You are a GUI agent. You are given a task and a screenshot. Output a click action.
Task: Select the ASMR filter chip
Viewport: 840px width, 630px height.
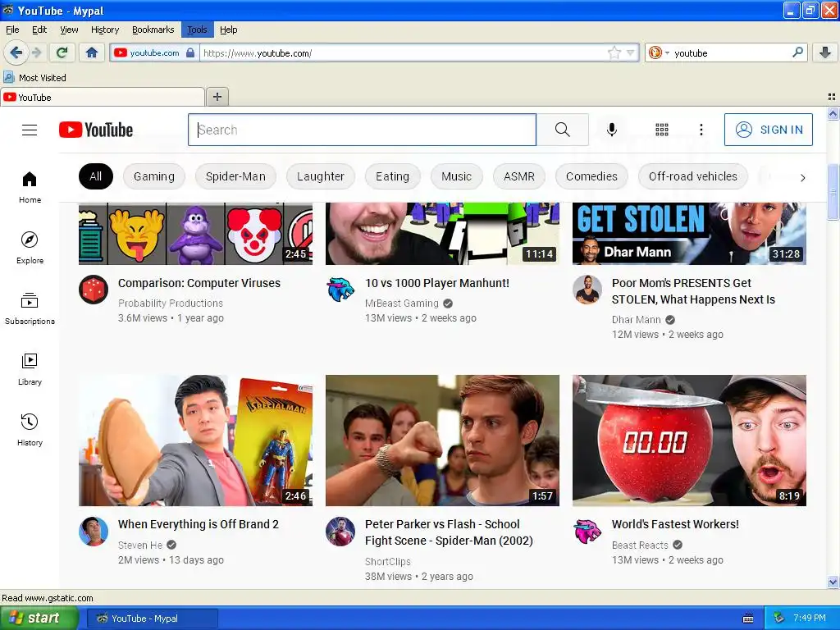tap(519, 176)
